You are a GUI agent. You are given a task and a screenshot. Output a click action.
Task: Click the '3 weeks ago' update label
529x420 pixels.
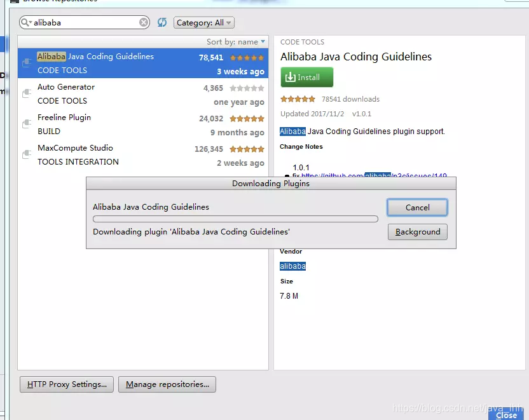(x=240, y=72)
